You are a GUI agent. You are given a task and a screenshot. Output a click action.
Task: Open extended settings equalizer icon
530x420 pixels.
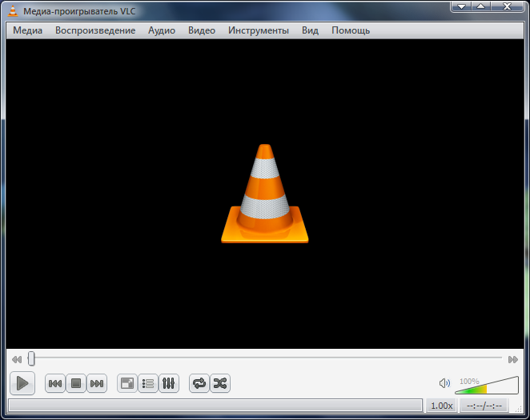click(169, 383)
